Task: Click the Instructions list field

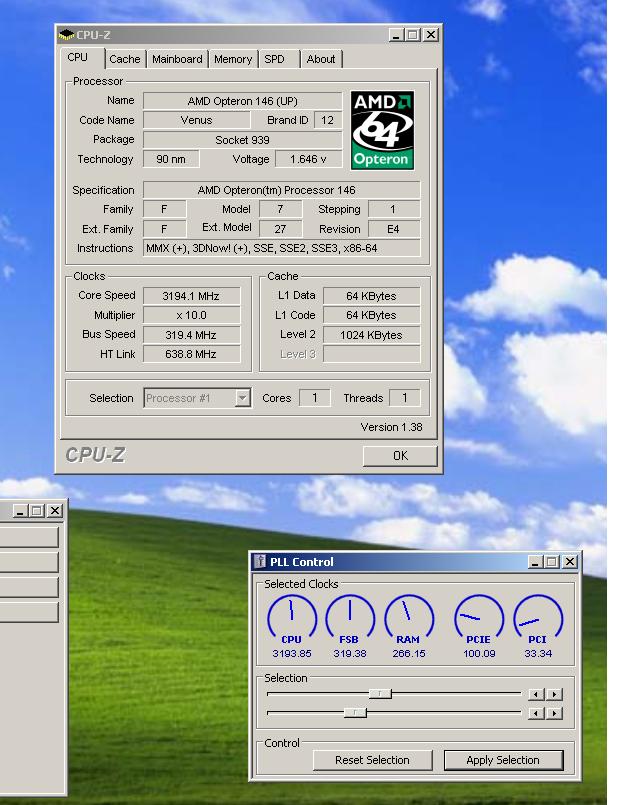Action: pyautogui.click(x=282, y=248)
